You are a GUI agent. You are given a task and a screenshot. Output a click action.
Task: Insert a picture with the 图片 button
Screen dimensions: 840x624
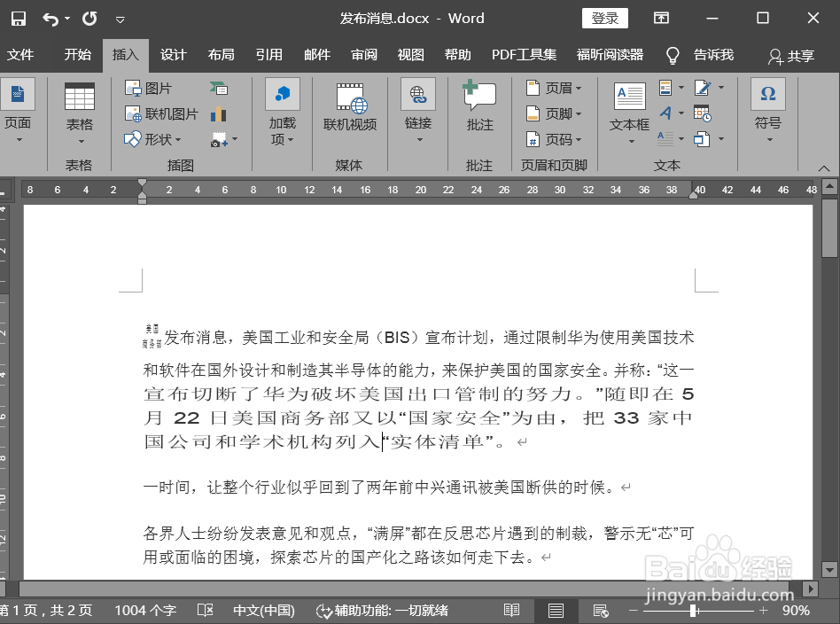(148, 88)
